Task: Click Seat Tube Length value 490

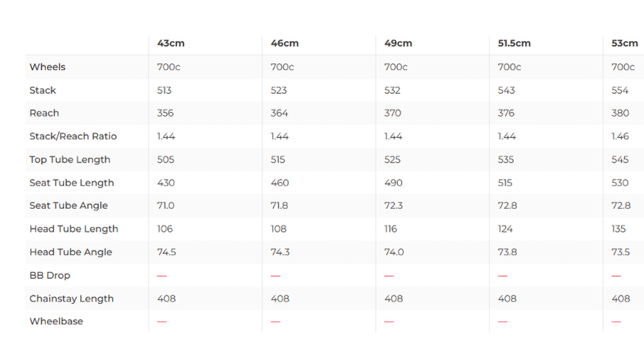Action: 394,183
